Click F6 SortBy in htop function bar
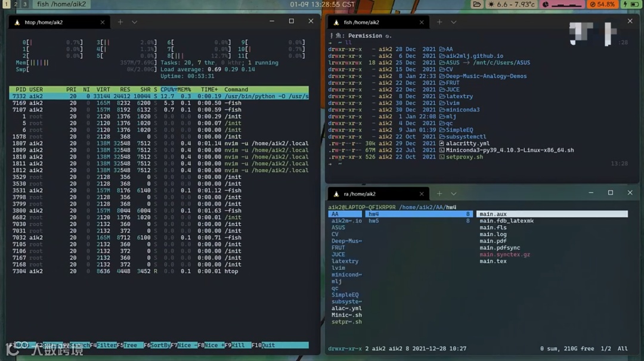The height and width of the screenshot is (361, 644). click(157, 346)
